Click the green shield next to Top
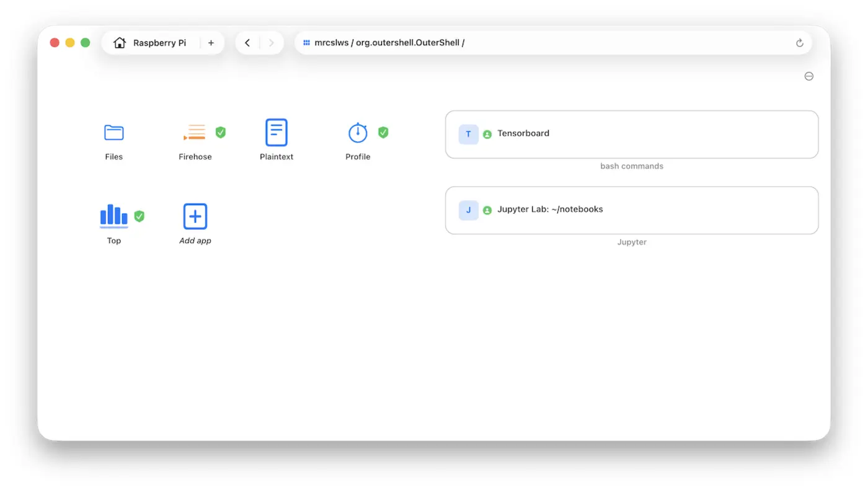This screenshot has height=490, width=868. point(139,216)
